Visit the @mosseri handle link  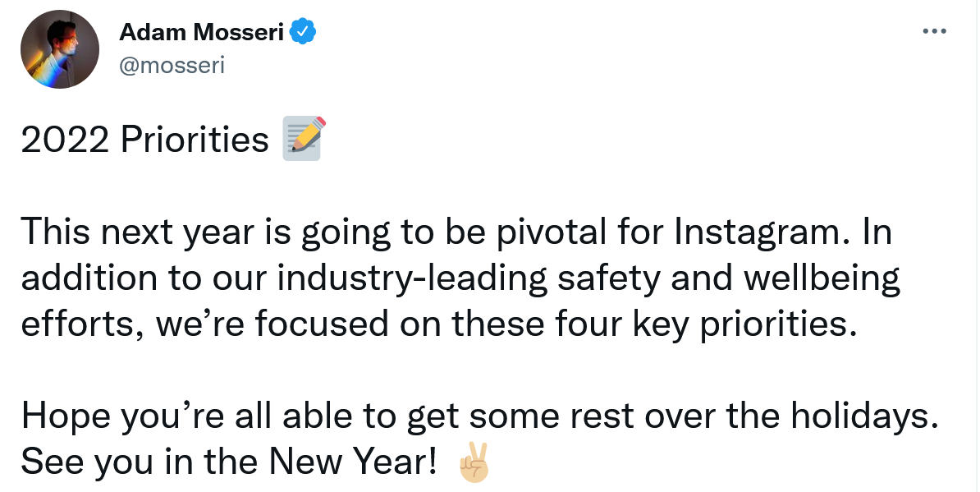pyautogui.click(x=172, y=65)
